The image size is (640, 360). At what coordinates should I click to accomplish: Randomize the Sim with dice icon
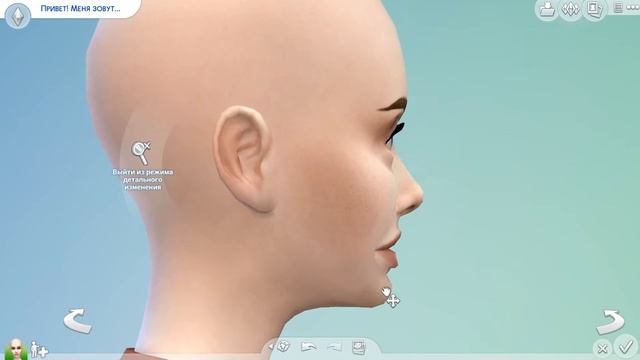pyautogui.click(x=284, y=347)
